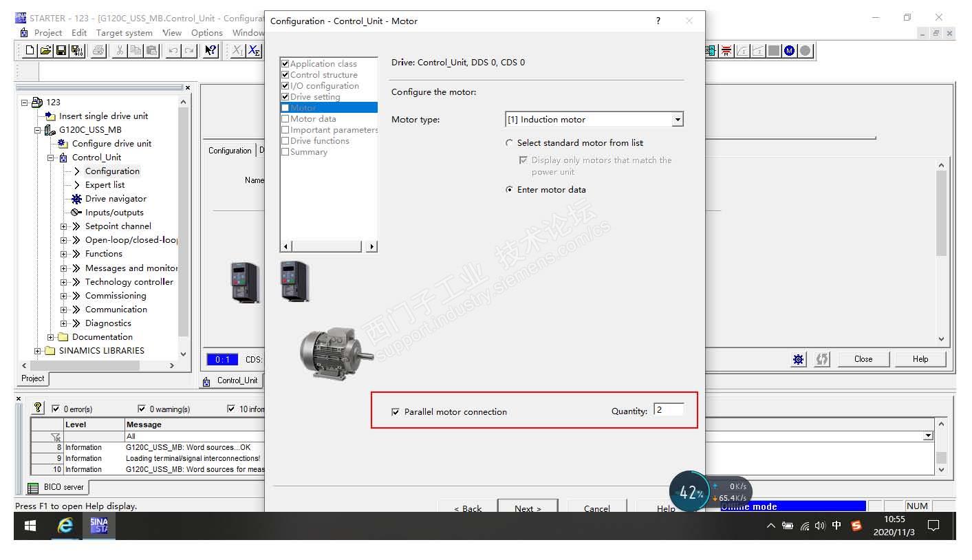Click the context Help pointer icon
This screenshot has width=972, height=560.
[211, 50]
